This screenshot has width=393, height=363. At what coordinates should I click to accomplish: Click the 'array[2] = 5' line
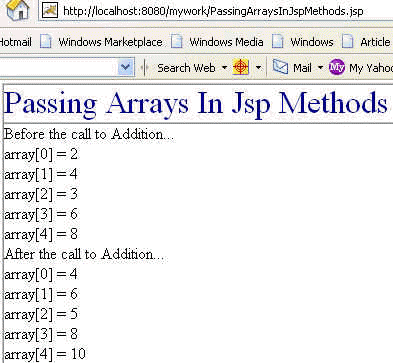[x=41, y=314]
